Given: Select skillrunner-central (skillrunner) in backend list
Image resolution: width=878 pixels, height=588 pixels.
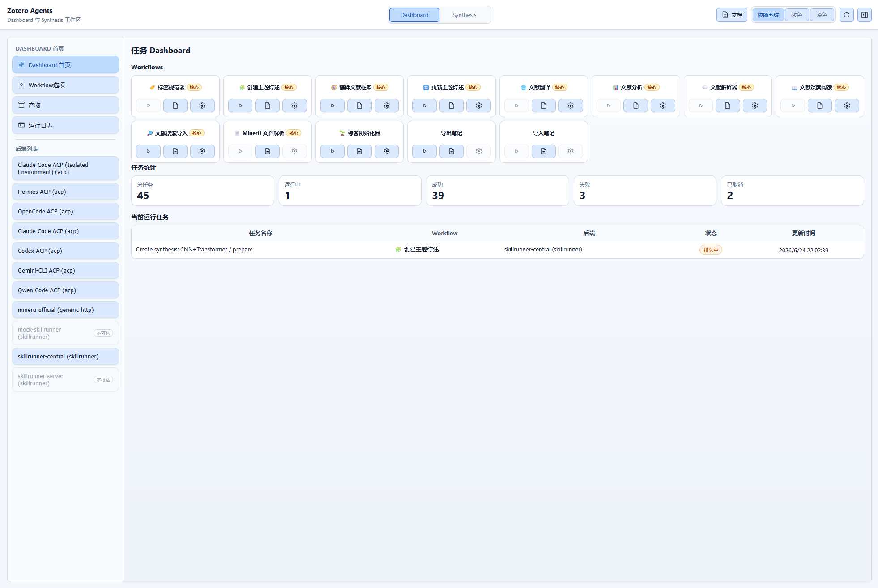Looking at the screenshot, I should (65, 356).
